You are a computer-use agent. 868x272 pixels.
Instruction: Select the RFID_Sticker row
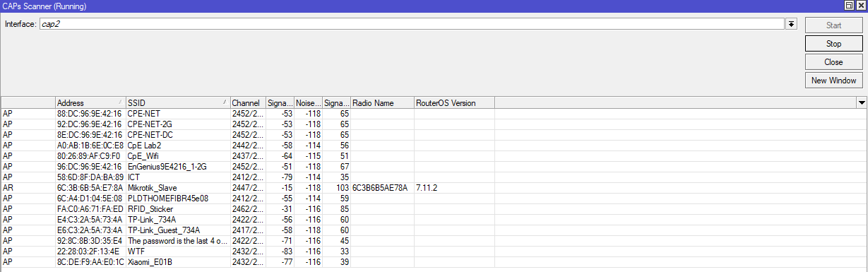[434, 209]
